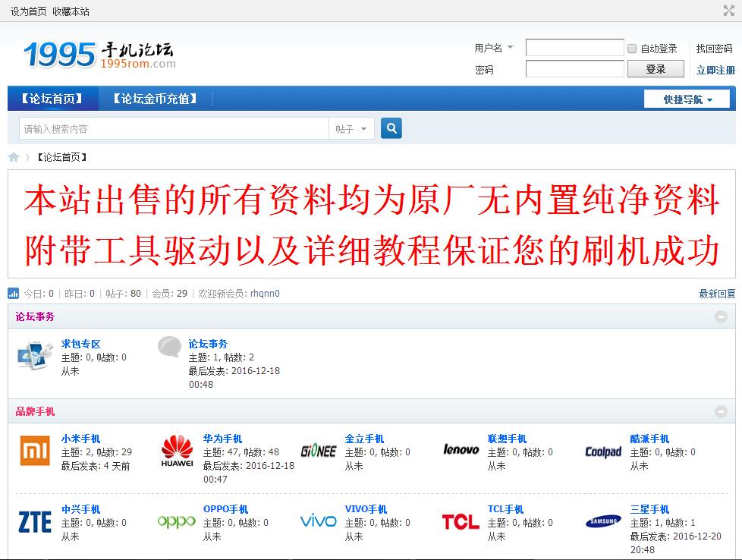Click 论坛事务 last post 2016-12-18 00:48

click(234, 378)
